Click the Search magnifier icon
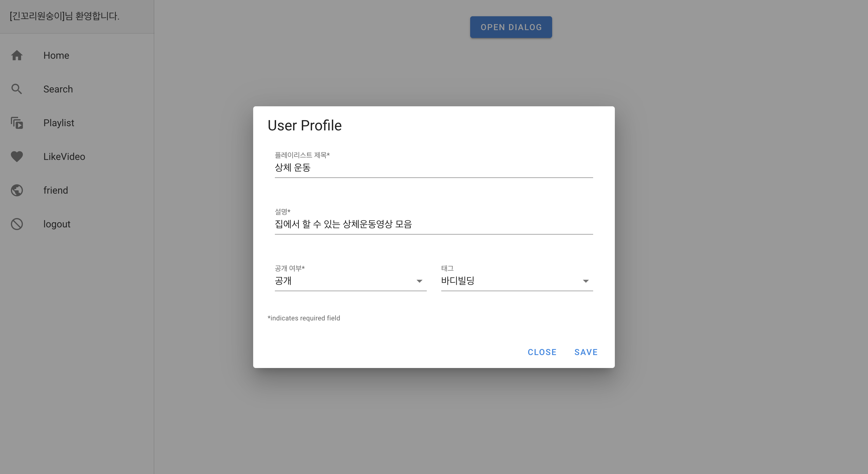 click(x=17, y=89)
